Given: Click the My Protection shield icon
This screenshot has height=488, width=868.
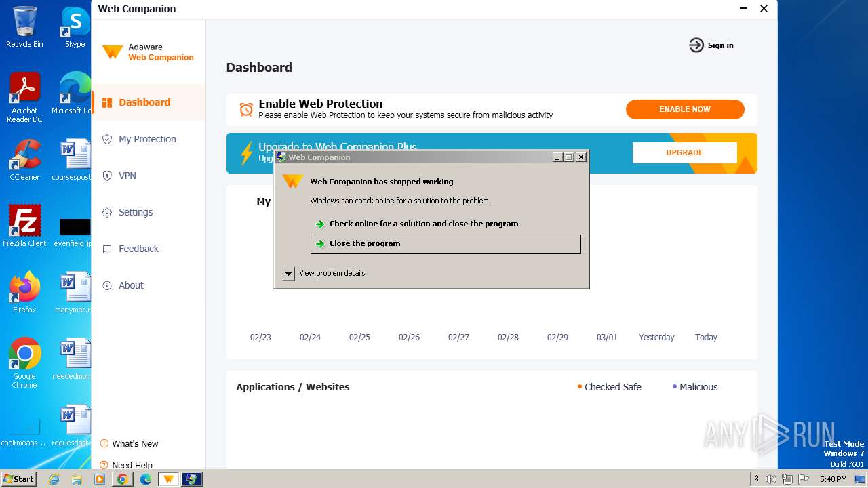Looking at the screenshot, I should (x=107, y=139).
